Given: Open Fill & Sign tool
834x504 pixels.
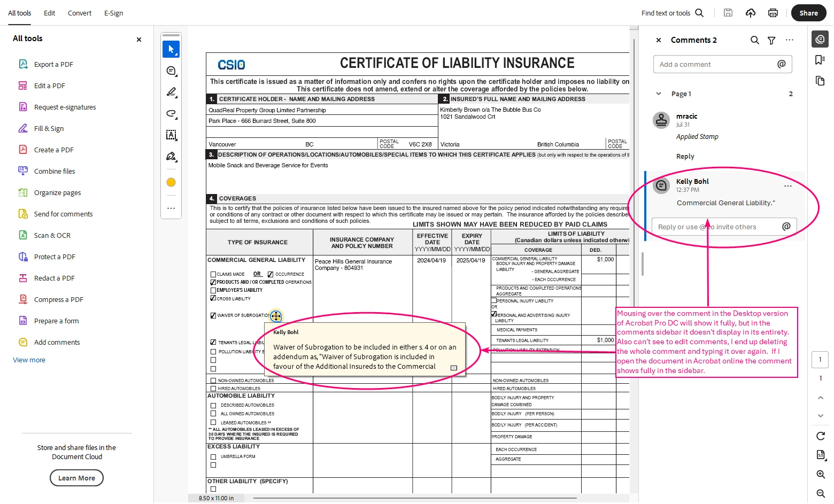Looking at the screenshot, I should coord(49,128).
